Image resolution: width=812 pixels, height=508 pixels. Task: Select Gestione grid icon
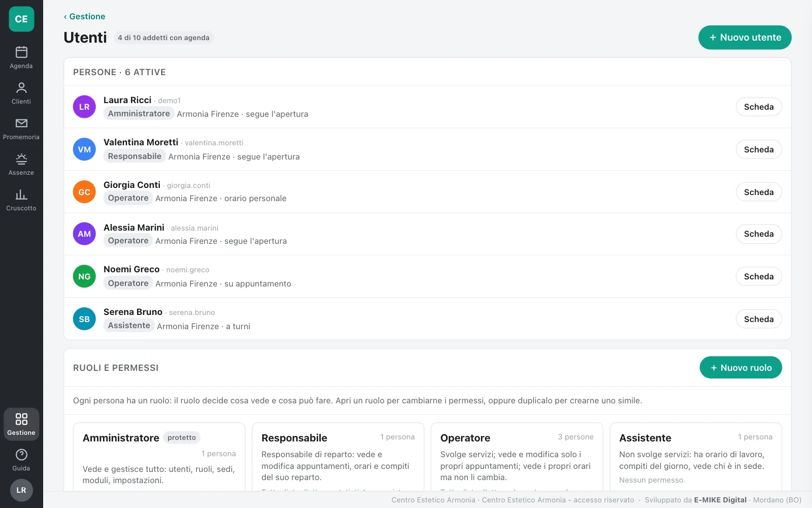point(21,419)
